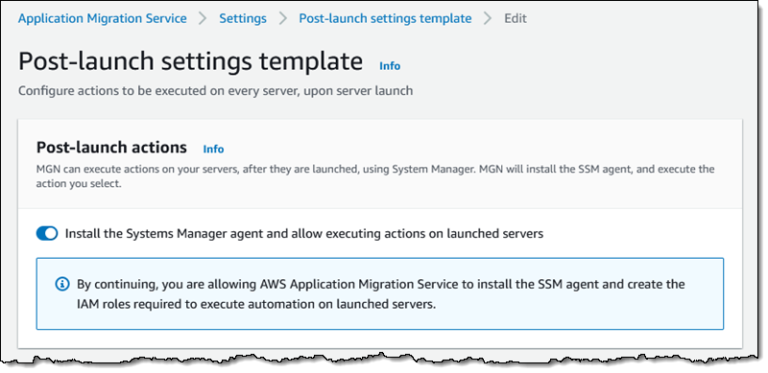Click the 'By continuing, you are allowing' alert line

point(381,284)
